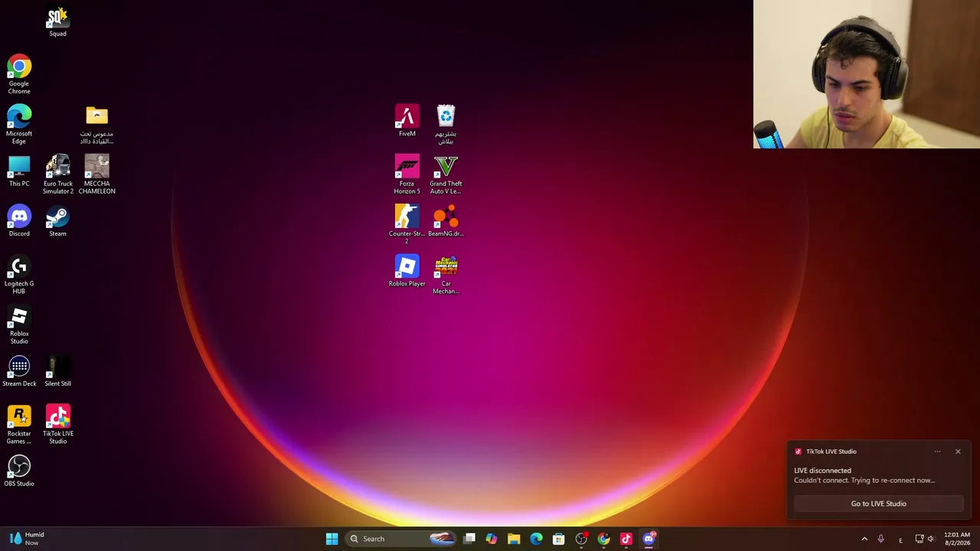Switch to OBS Studio in the taskbar
980x551 pixels.
point(581,539)
